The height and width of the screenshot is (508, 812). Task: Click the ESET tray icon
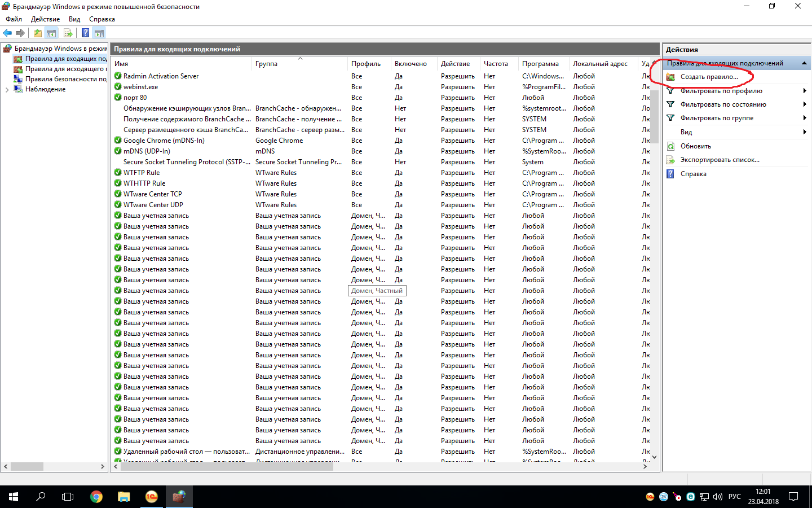[x=690, y=497]
